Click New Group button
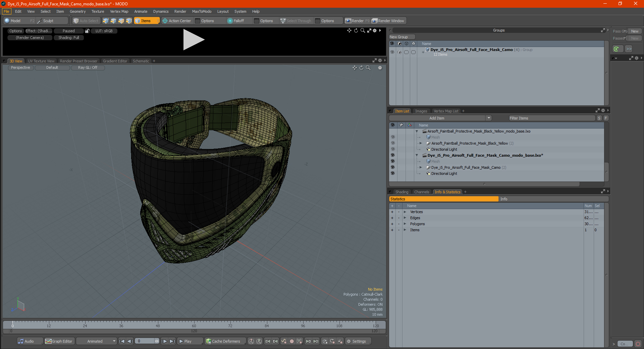The height and width of the screenshot is (349, 644). click(x=402, y=37)
